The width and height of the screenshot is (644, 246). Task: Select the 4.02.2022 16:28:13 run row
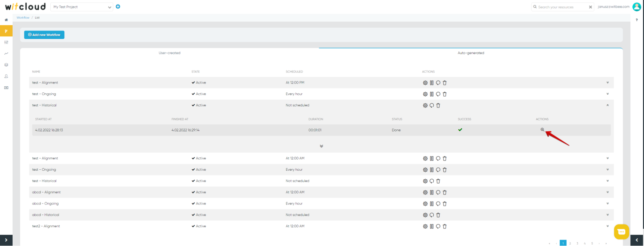[x=321, y=130]
